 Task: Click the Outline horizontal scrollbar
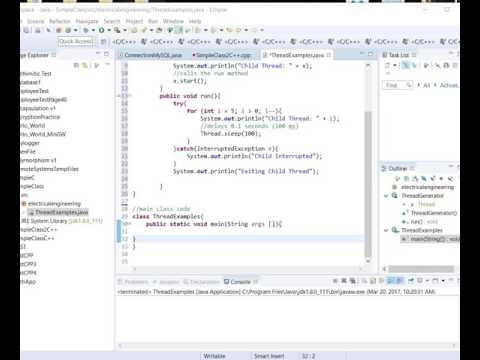click(421, 269)
